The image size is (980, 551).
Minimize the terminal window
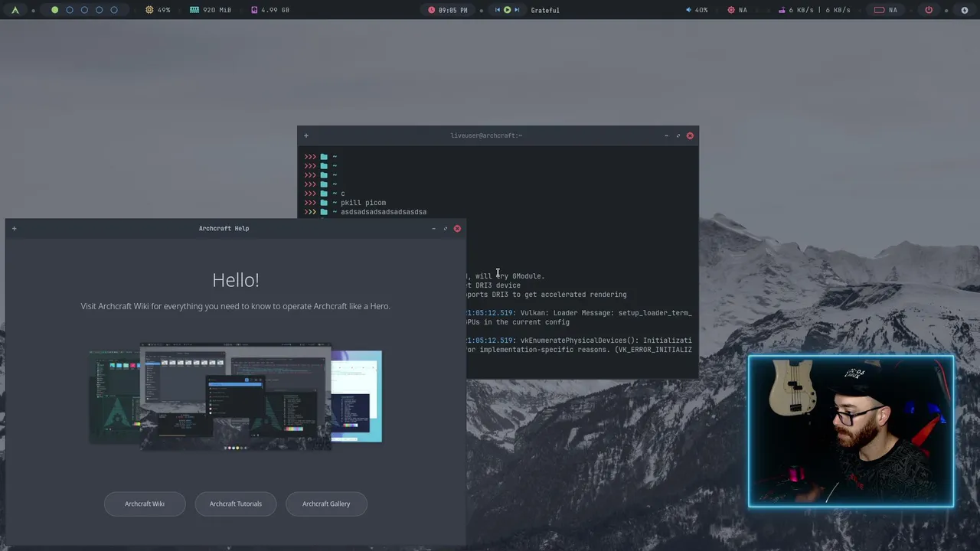pos(666,135)
